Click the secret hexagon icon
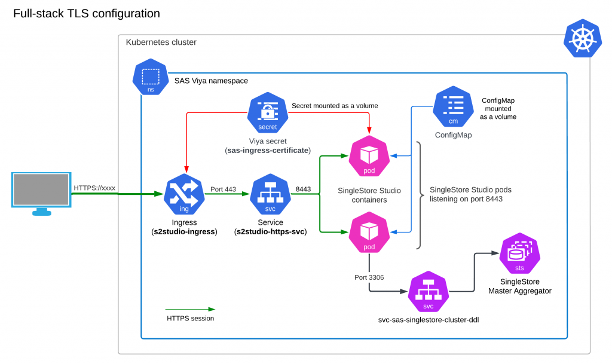Viewport: 612px width, 364px height. 268,112
